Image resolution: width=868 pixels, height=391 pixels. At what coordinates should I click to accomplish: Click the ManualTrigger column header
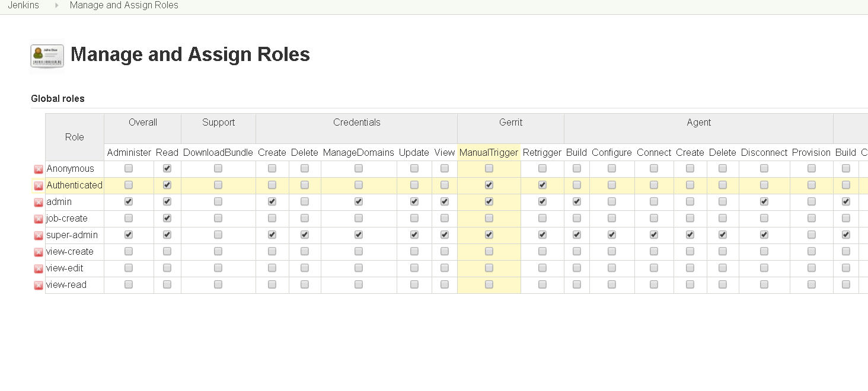[489, 152]
